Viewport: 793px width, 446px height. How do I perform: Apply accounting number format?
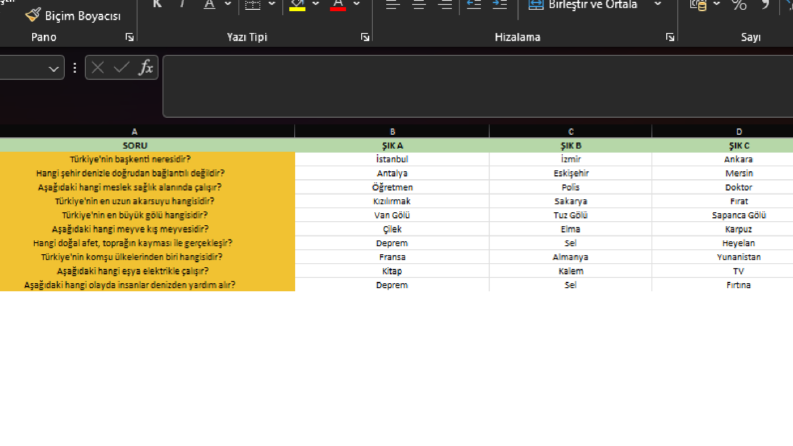pyautogui.click(x=699, y=5)
